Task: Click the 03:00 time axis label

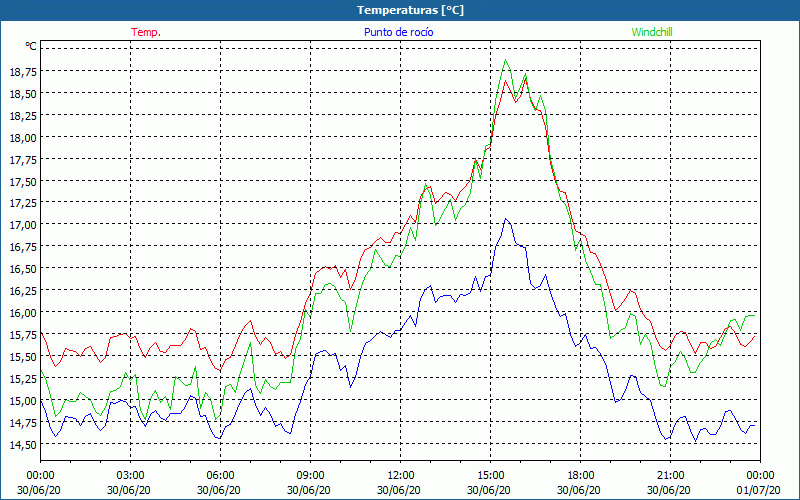Action: [130, 475]
